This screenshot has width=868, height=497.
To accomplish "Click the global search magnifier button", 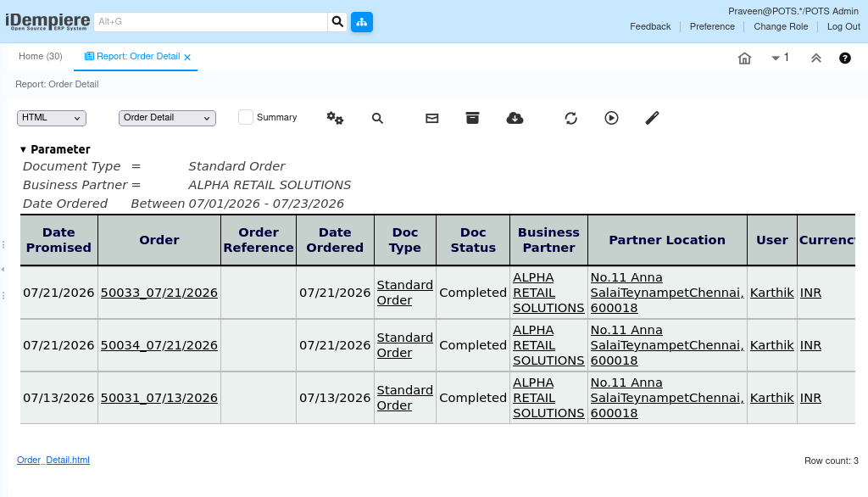I will coord(337,21).
